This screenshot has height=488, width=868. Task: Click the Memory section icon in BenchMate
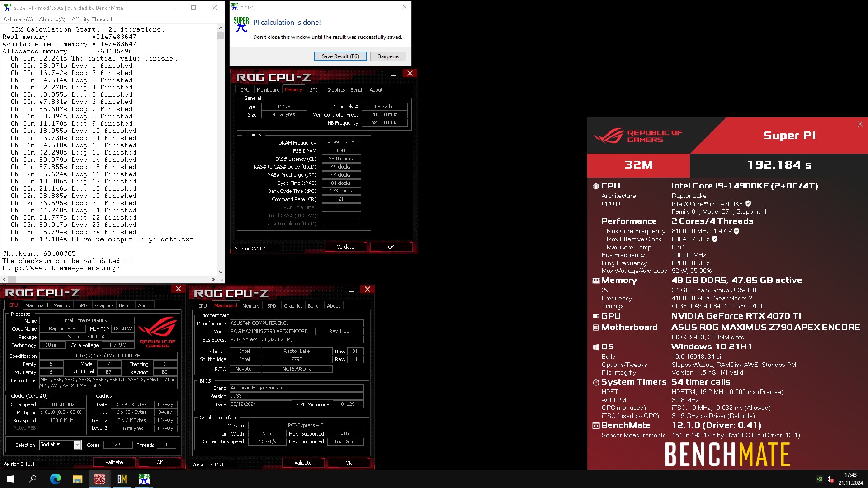coord(596,281)
